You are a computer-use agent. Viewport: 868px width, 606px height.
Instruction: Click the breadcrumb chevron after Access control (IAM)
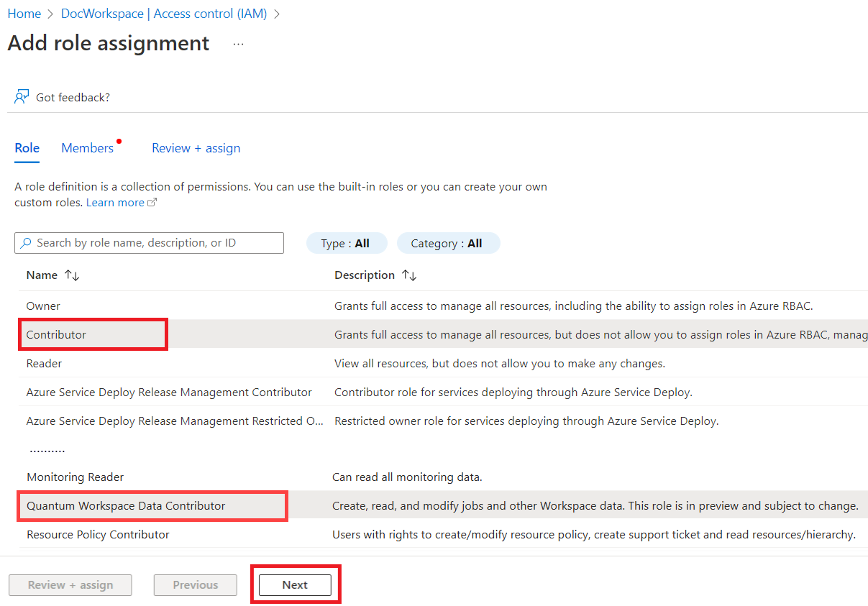(276, 13)
